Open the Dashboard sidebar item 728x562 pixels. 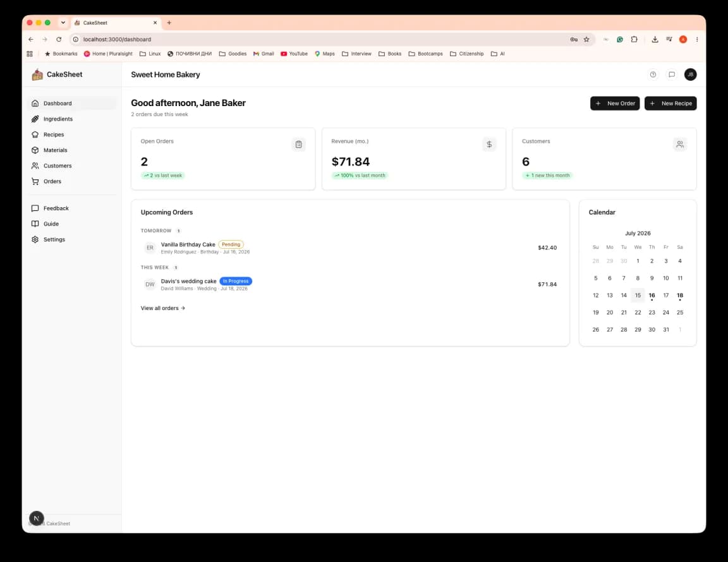pos(73,104)
